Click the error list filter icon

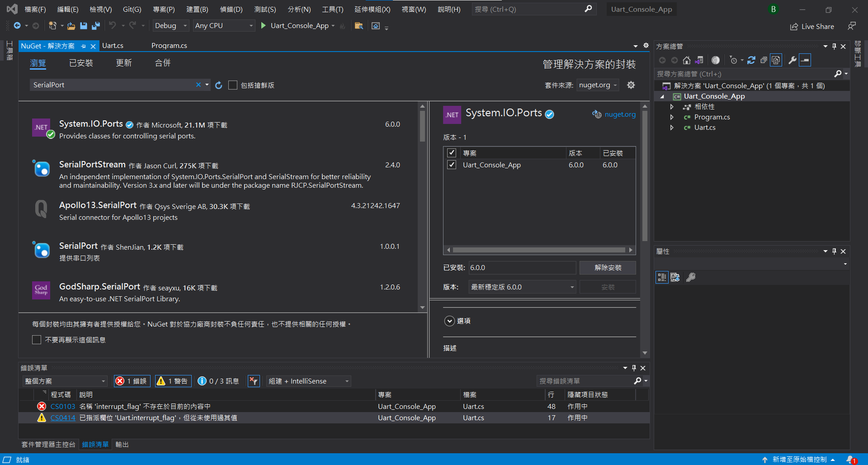click(254, 381)
